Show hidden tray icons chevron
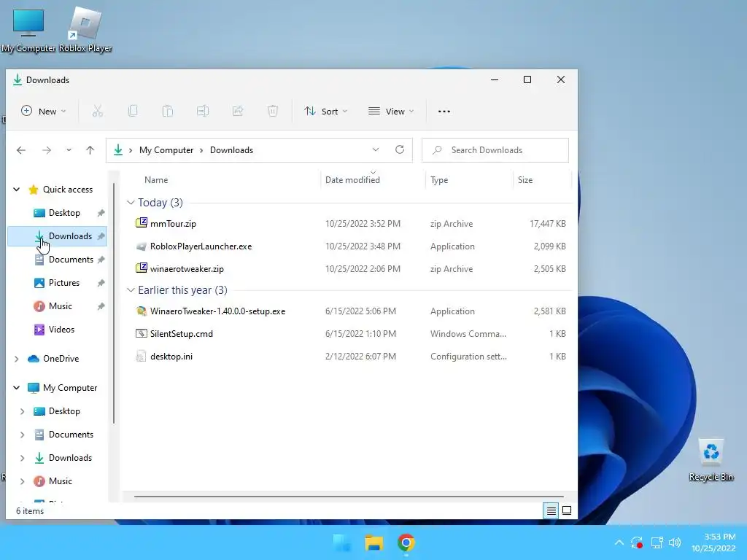 (x=619, y=542)
